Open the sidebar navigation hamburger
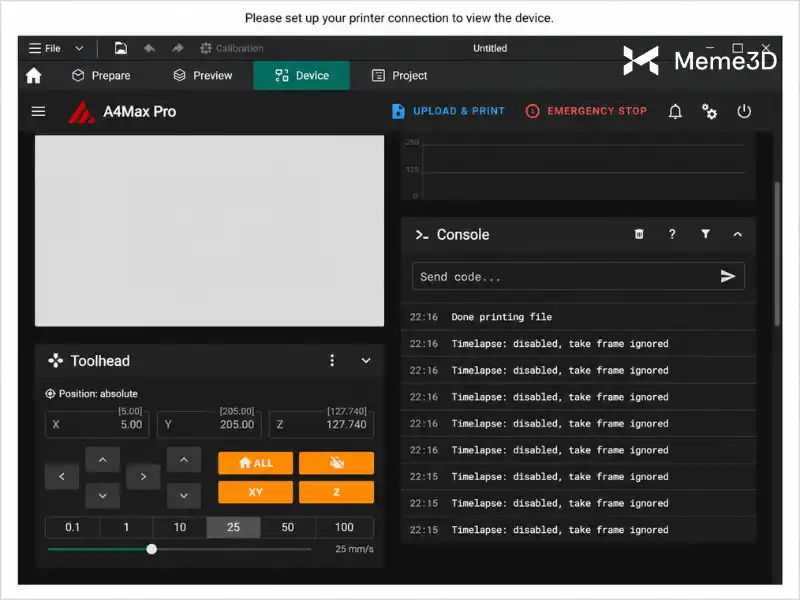800x600 pixels. [38, 111]
